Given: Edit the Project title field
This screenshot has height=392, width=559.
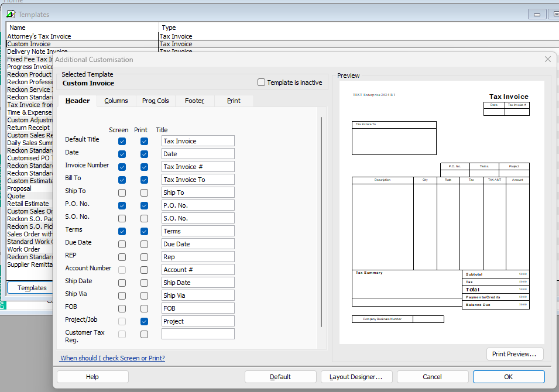Looking at the screenshot, I should click(x=198, y=321).
